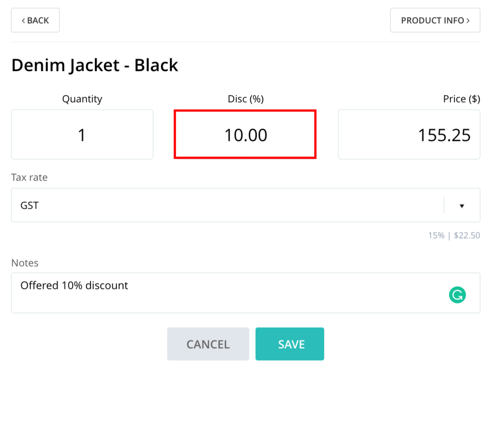492x448 pixels.
Task: Click the back chevron icon
Action: tap(23, 21)
